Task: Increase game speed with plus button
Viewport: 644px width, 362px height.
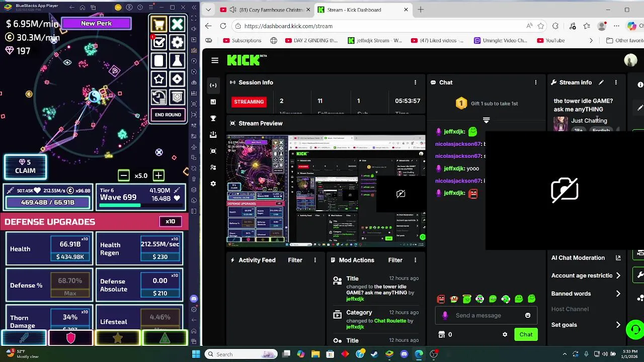Action: pos(158,175)
